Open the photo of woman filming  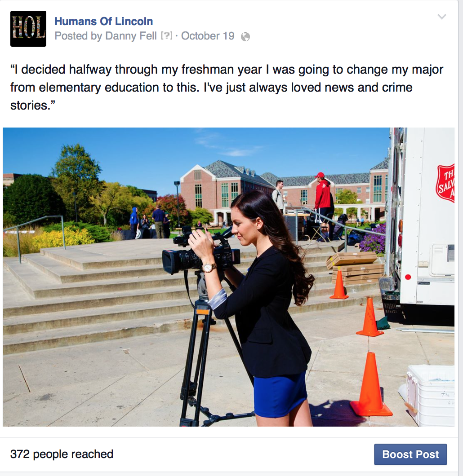coord(229,277)
